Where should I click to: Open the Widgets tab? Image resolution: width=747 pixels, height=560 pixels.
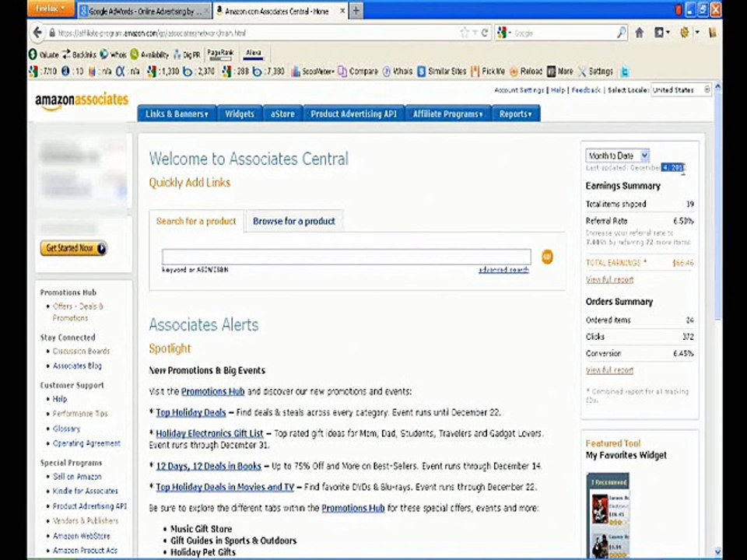tap(239, 114)
